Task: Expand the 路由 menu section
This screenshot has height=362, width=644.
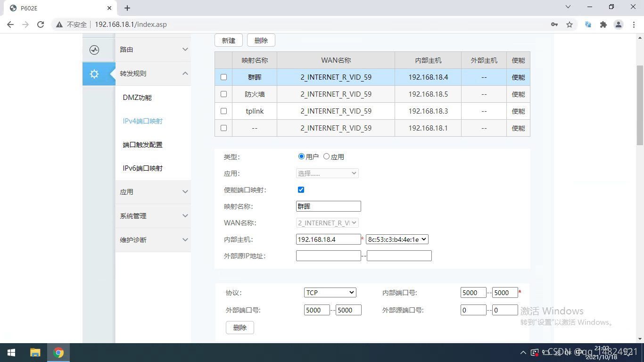Action: [153, 49]
